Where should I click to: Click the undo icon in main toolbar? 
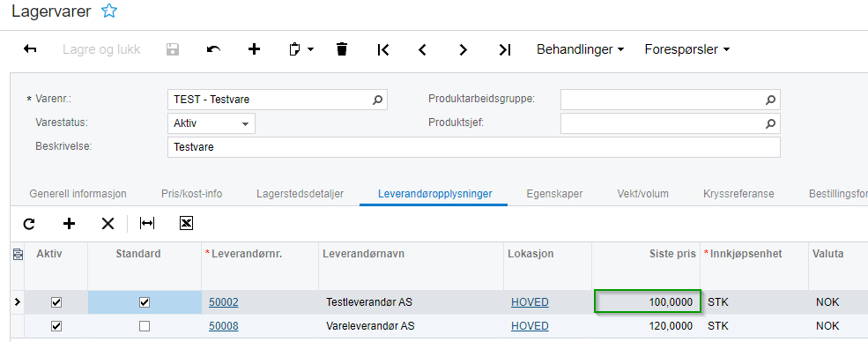point(213,49)
